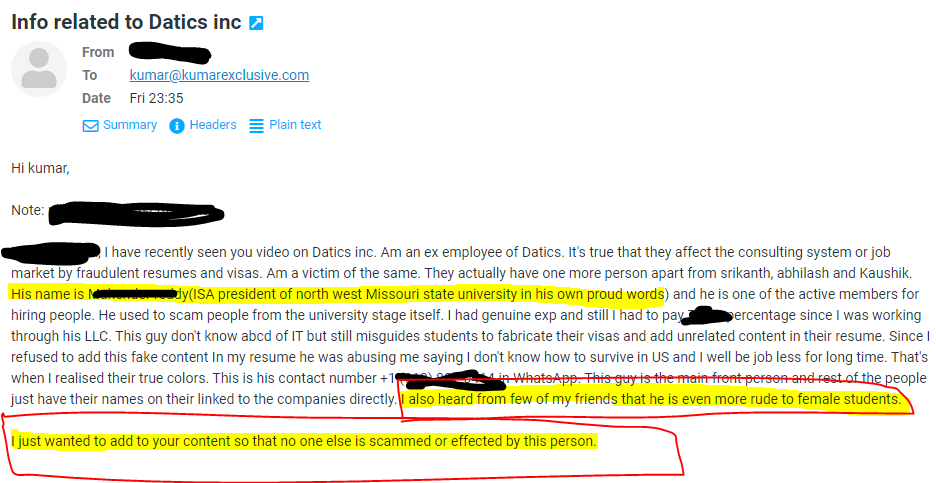Click the Summary envelope icon
This screenshot has width=936, height=483.
point(90,126)
